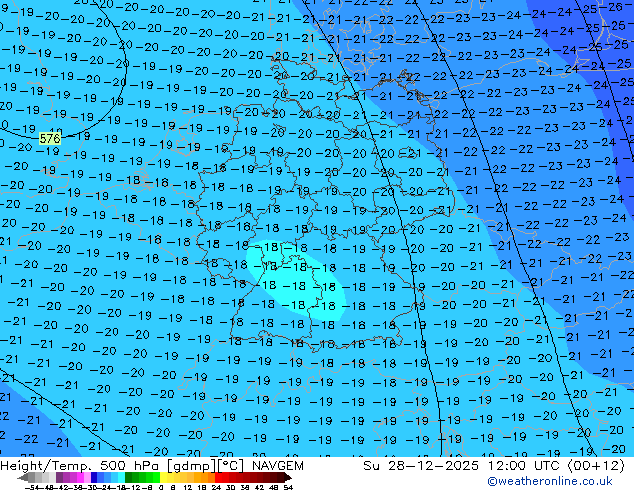Click the magenta segment of the color scale
Viewport: 634px width, 490px height.
click(80, 477)
